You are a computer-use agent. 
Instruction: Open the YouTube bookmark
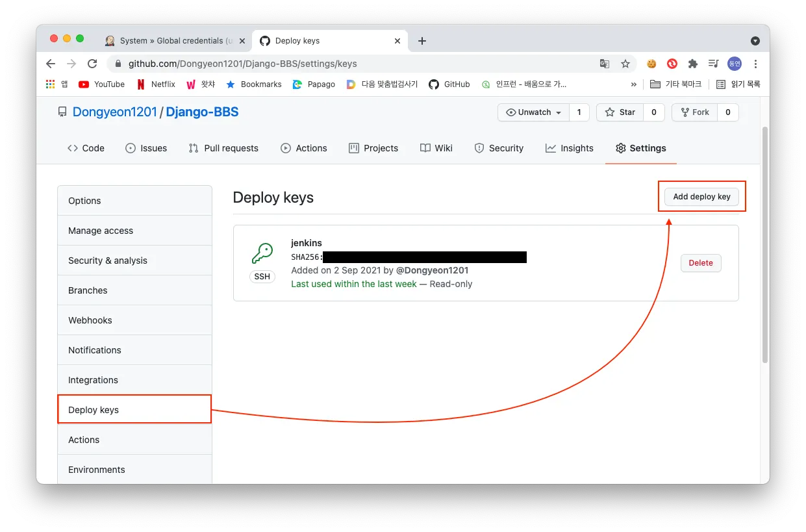click(101, 84)
